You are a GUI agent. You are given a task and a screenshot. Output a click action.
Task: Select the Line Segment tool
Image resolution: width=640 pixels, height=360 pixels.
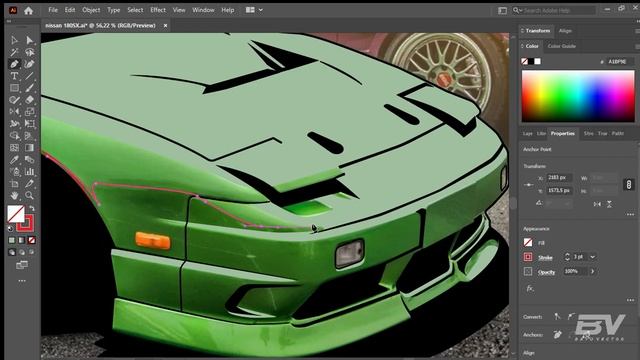29,76
